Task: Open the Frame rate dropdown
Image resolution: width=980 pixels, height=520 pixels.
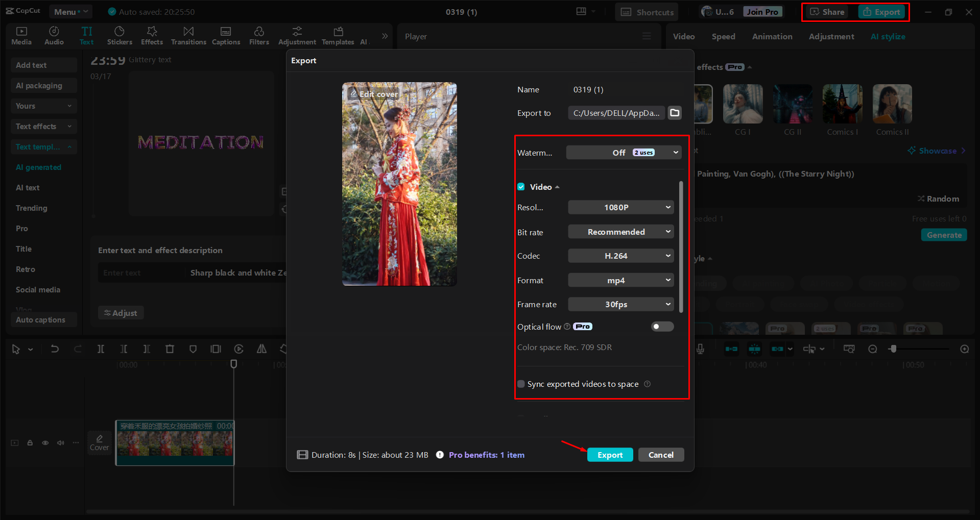Action: coord(620,304)
